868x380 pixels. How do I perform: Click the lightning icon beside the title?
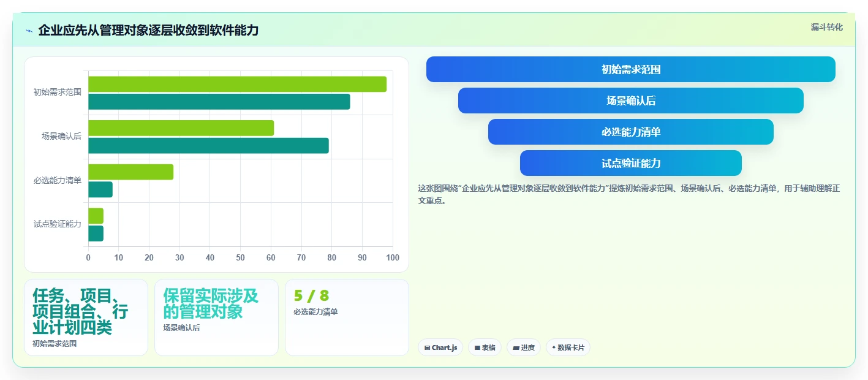tap(29, 31)
